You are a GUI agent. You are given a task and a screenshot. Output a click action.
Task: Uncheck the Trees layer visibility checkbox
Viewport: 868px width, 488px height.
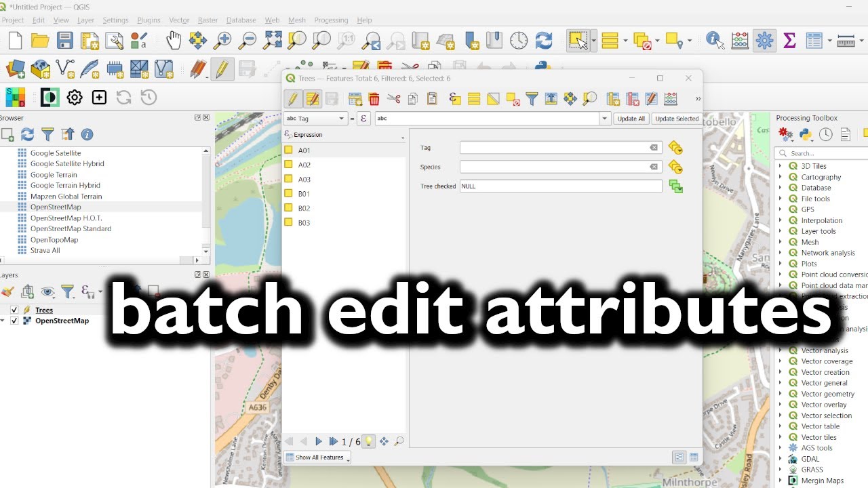click(x=14, y=310)
